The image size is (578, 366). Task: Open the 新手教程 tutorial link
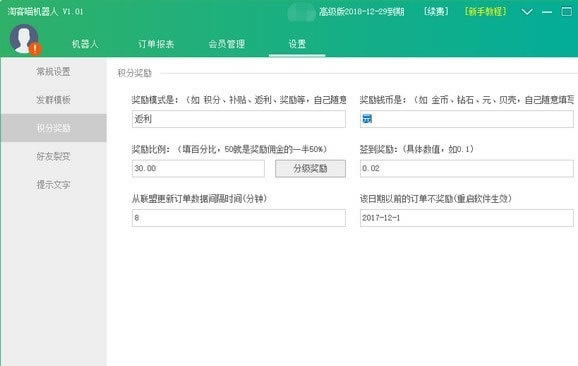click(x=485, y=12)
